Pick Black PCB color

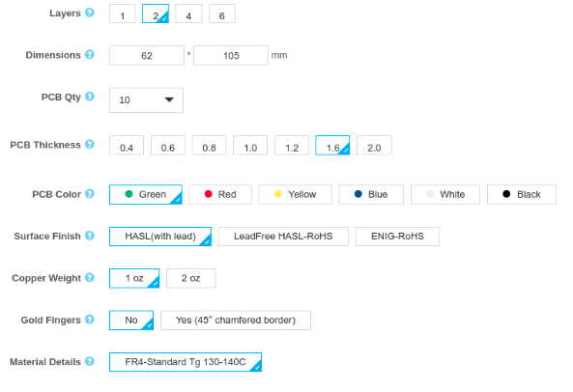point(522,194)
